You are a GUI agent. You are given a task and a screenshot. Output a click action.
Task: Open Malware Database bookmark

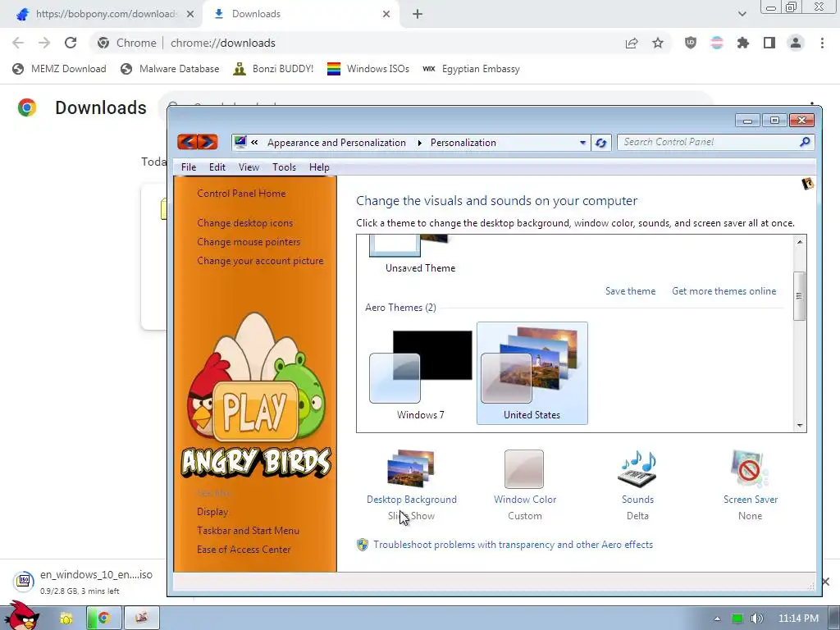[x=170, y=69]
